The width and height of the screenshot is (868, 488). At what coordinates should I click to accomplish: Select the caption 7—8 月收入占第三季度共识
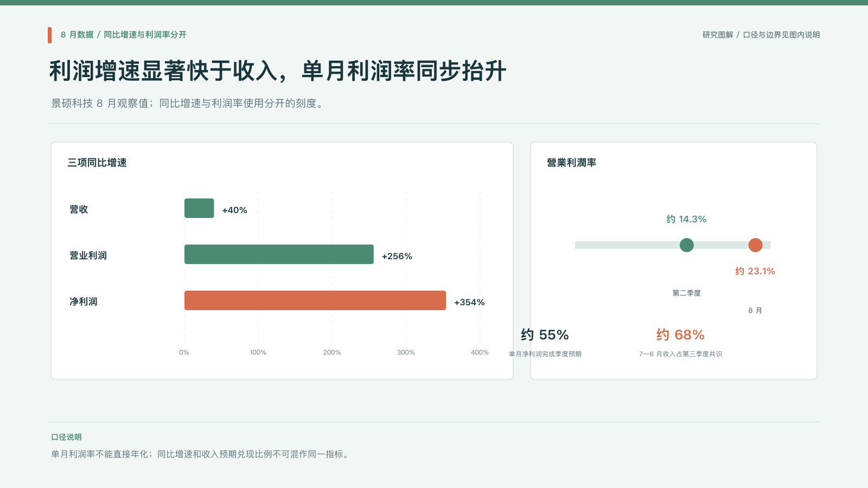tap(680, 354)
